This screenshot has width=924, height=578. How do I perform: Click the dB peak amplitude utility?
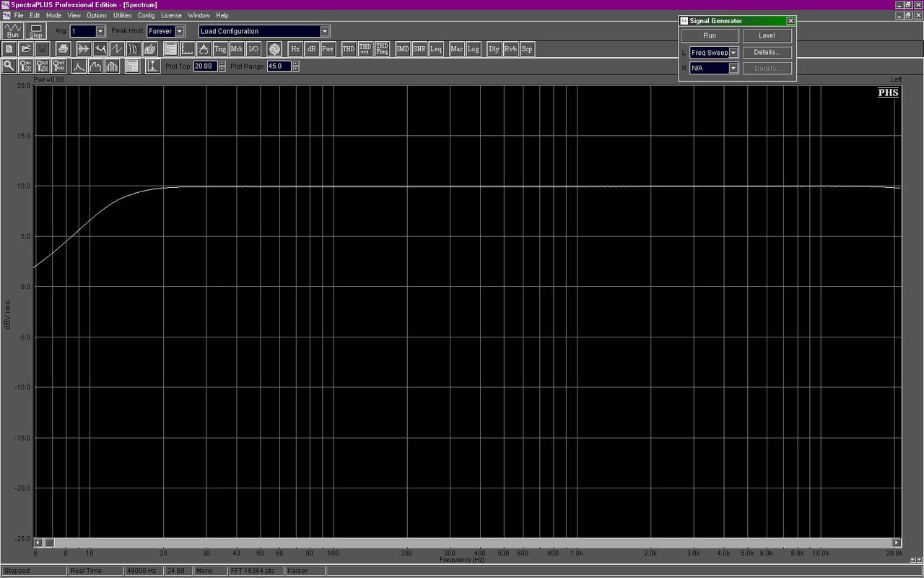pyautogui.click(x=312, y=49)
